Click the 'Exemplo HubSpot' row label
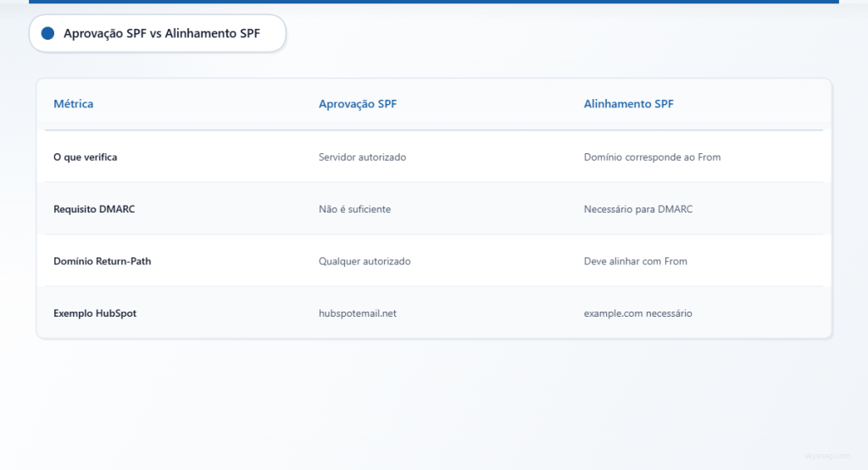868x470 pixels. [x=95, y=313]
